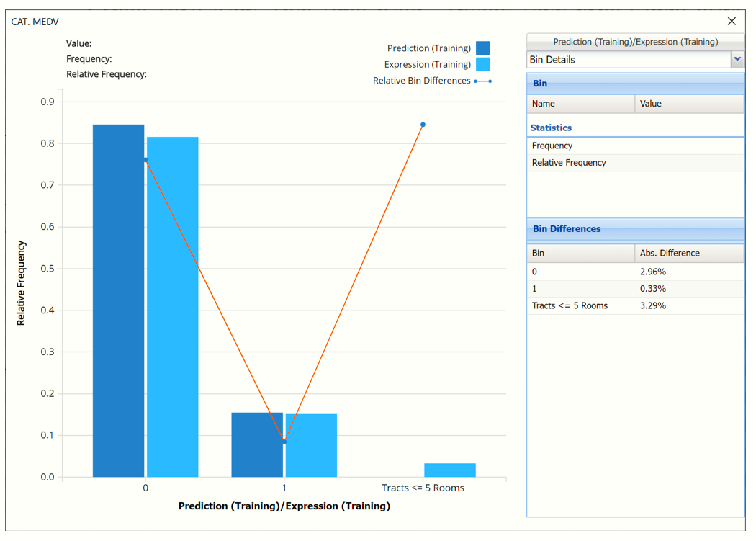756x541 pixels.
Task: Close the CAT. MEDV chart window
Action: (x=732, y=22)
